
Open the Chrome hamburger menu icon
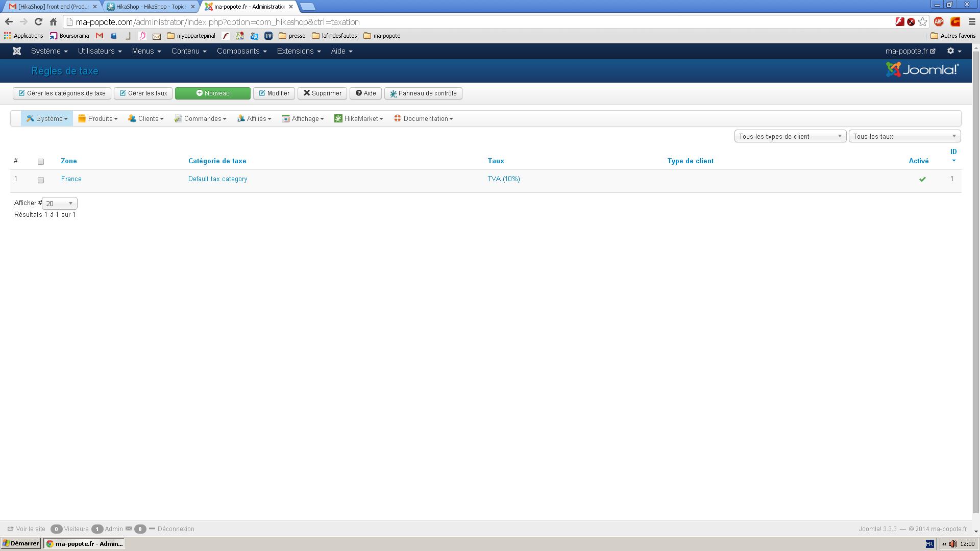(x=972, y=22)
